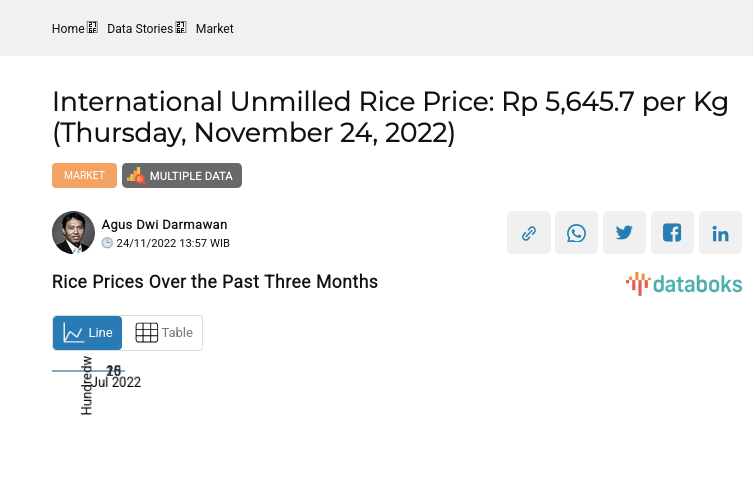Copy the article link using the chain icon

pyautogui.click(x=529, y=233)
